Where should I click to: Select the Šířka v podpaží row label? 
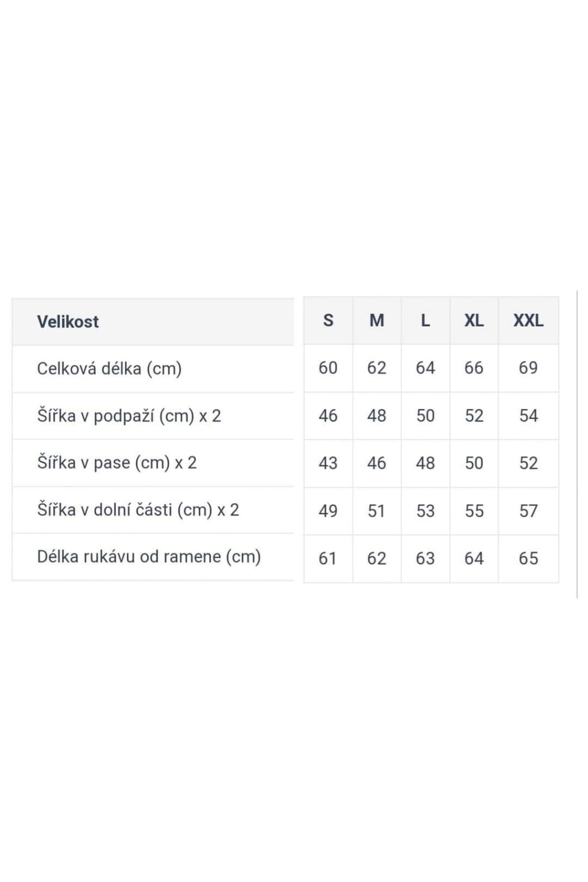pos(129,416)
